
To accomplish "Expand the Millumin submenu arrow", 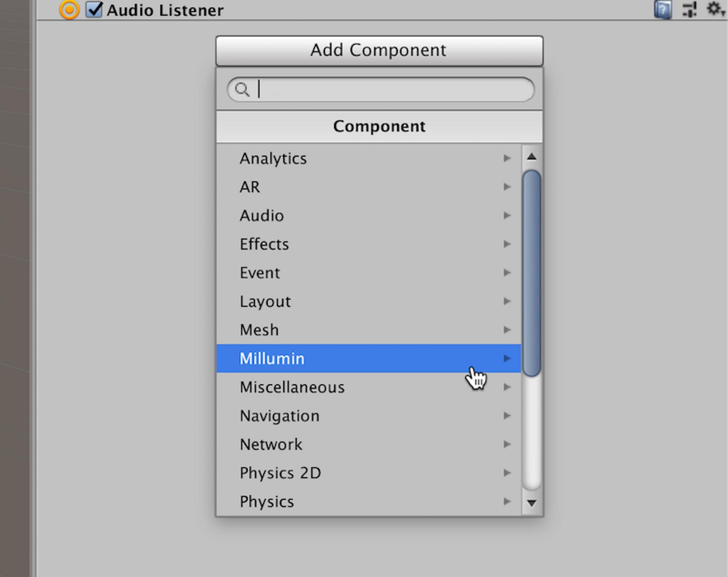I will [507, 359].
